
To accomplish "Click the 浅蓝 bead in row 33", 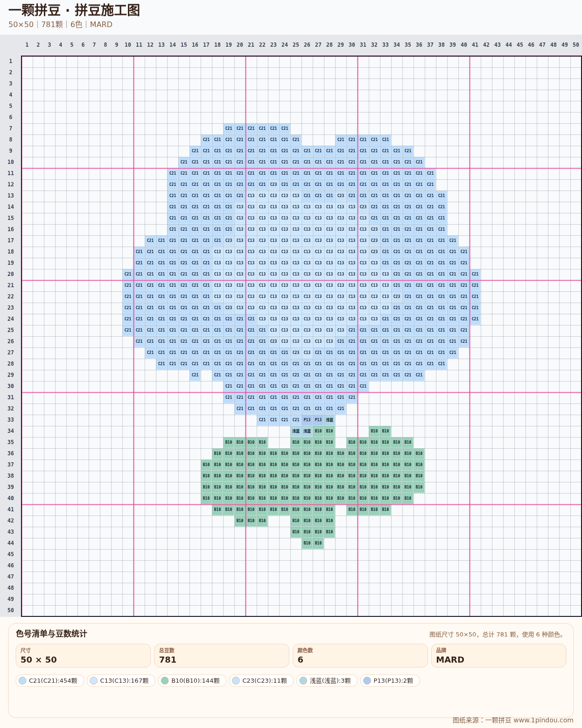I will point(330,420).
